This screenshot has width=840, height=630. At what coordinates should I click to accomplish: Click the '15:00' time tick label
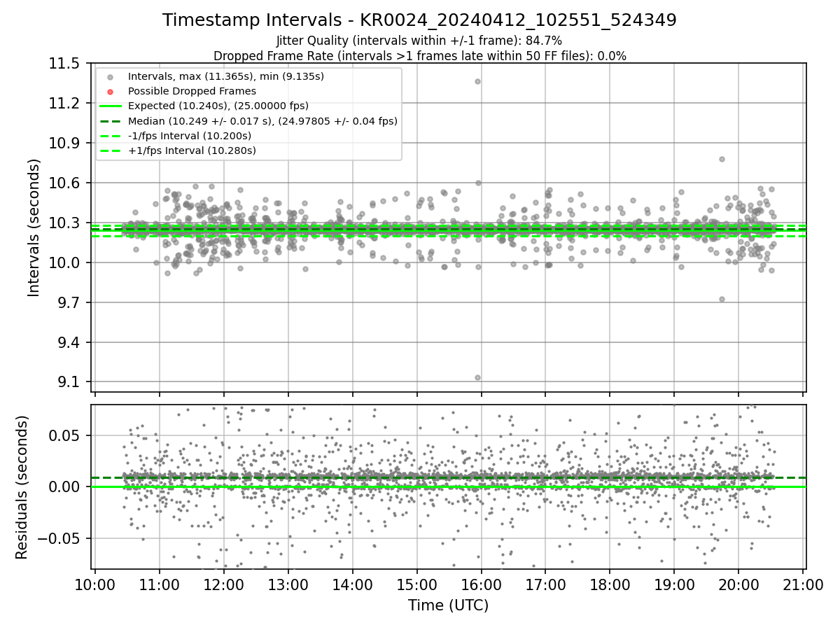coord(416,584)
